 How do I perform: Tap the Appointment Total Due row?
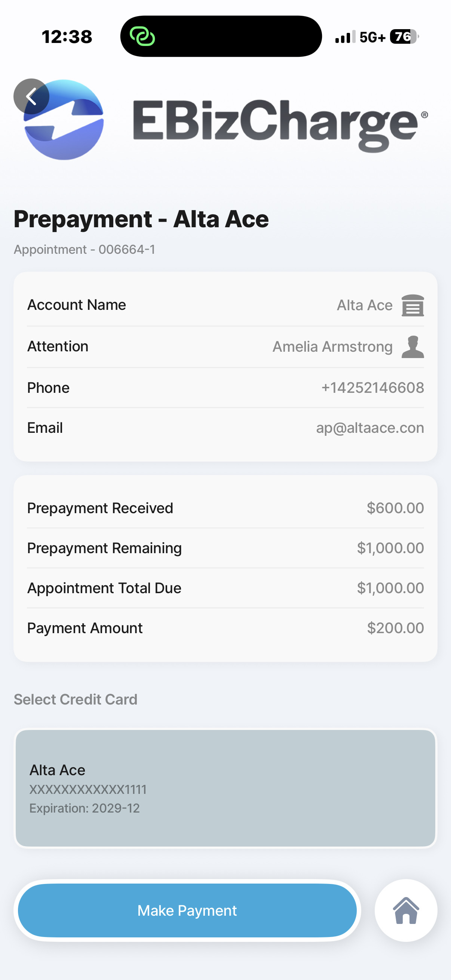(225, 588)
